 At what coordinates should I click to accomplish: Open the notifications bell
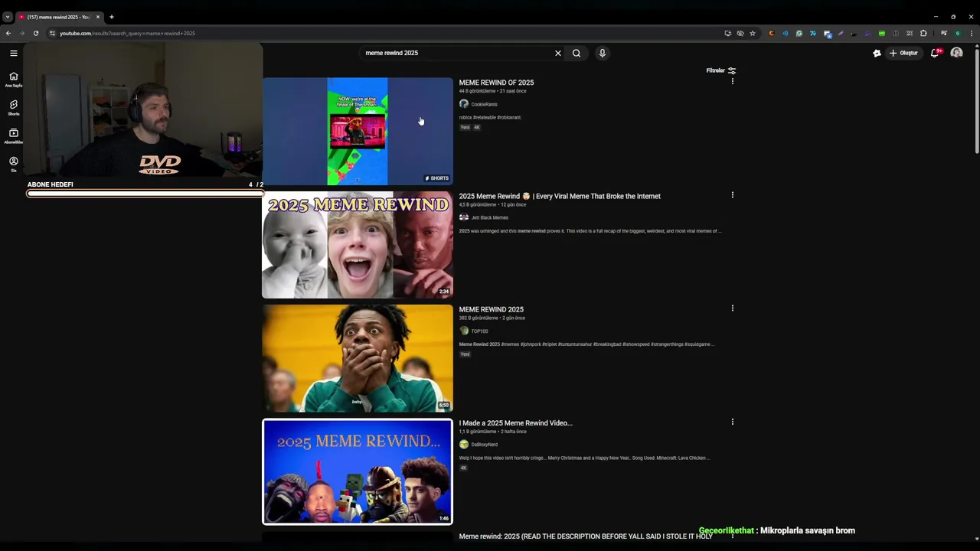click(x=935, y=53)
